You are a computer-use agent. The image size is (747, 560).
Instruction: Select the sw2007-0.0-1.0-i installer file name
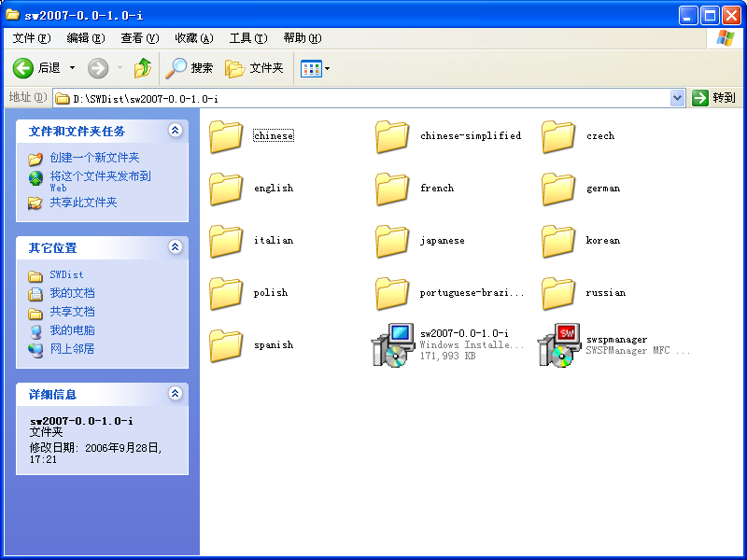click(x=464, y=333)
